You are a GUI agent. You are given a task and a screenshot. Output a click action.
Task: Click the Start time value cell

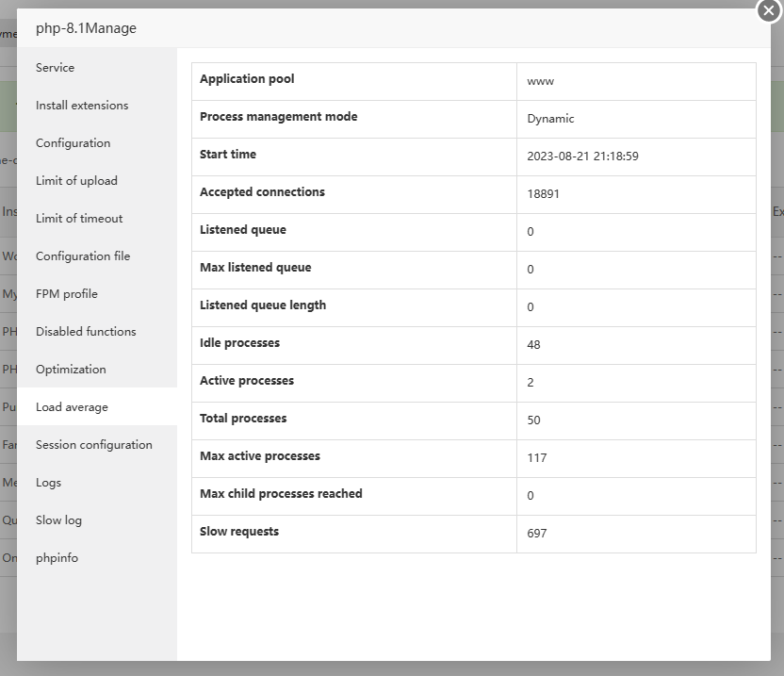[x=582, y=157]
